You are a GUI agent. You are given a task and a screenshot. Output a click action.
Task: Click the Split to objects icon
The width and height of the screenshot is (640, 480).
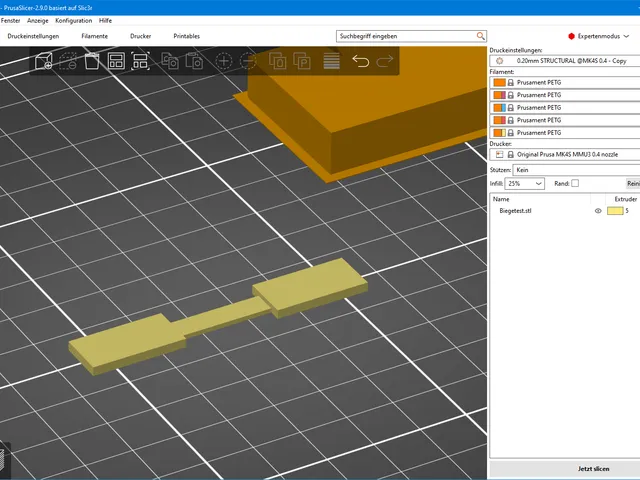[278, 61]
